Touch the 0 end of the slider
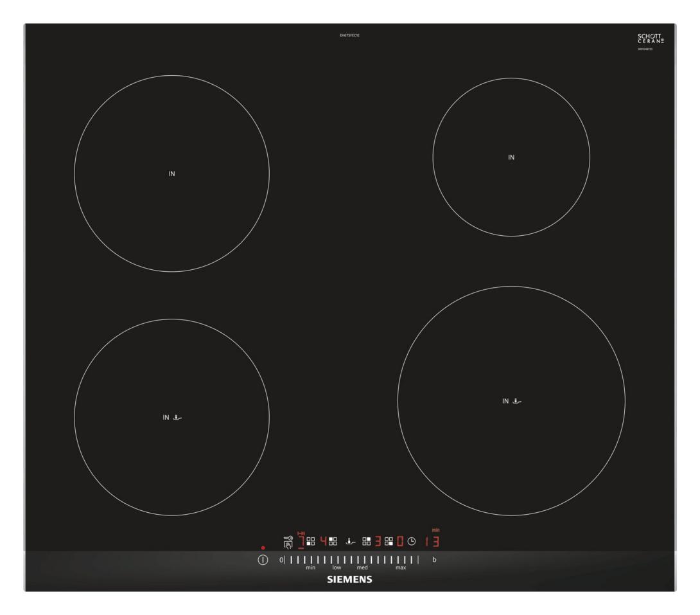This screenshot has width=700, height=615. (281, 560)
